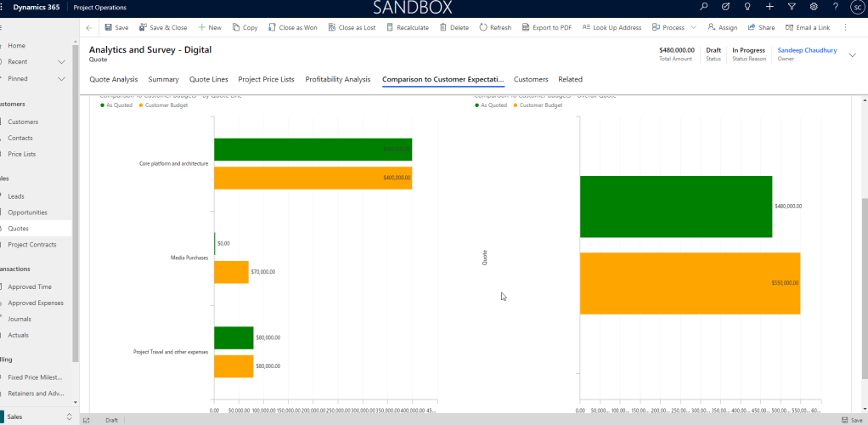
Task: Expand the header details chevron beside Owner
Action: pos(852,55)
